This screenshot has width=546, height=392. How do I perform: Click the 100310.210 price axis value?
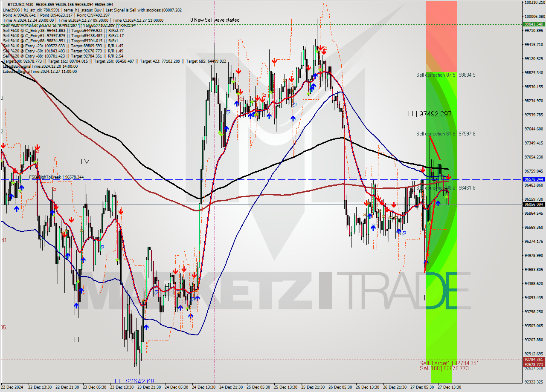[x=534, y=3]
